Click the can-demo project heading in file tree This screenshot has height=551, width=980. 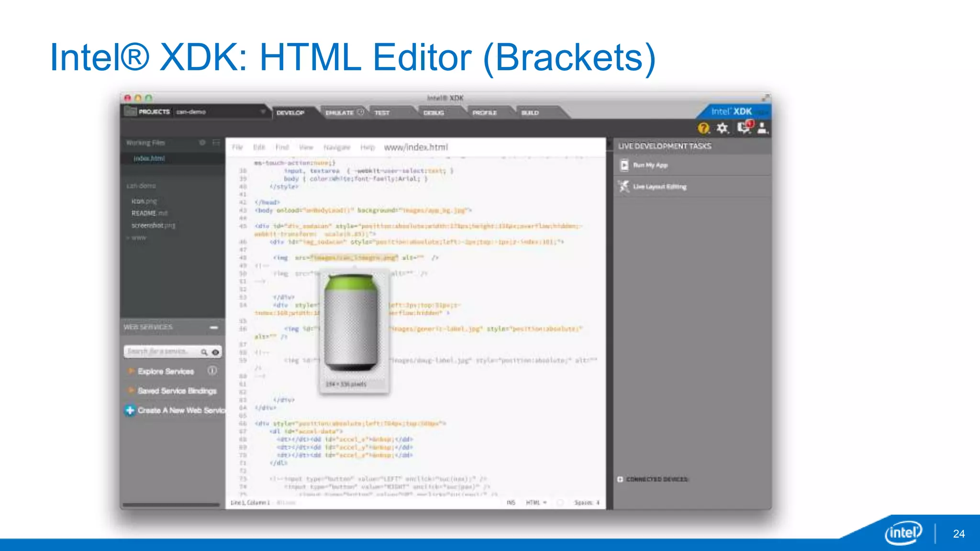pyautogui.click(x=141, y=186)
